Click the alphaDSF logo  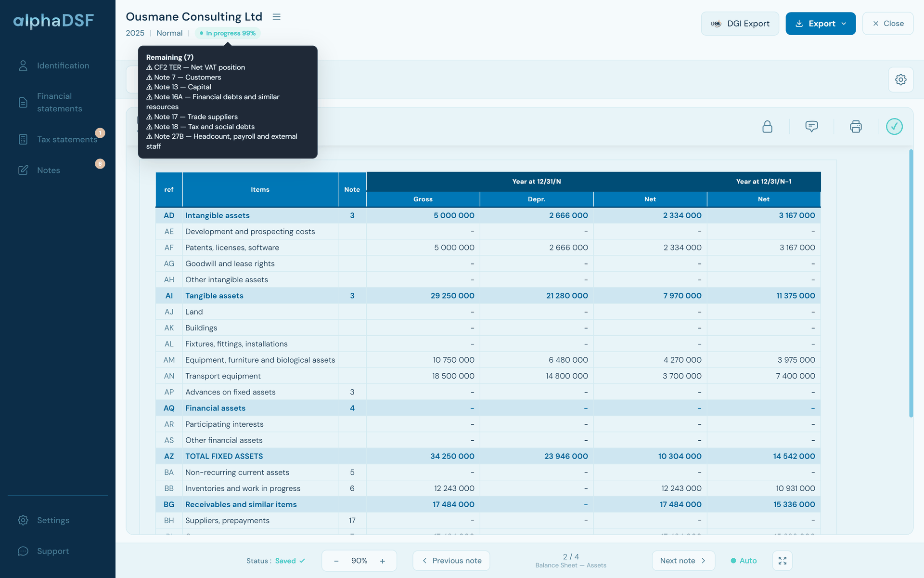tap(53, 21)
